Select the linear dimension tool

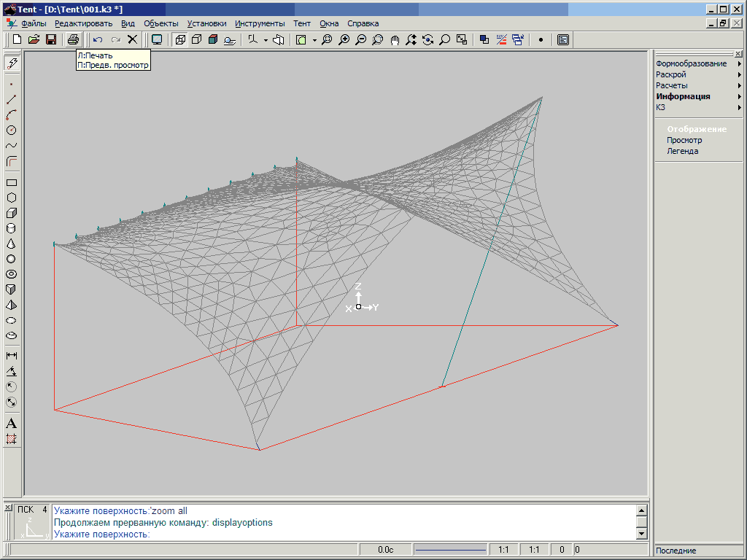click(x=12, y=356)
